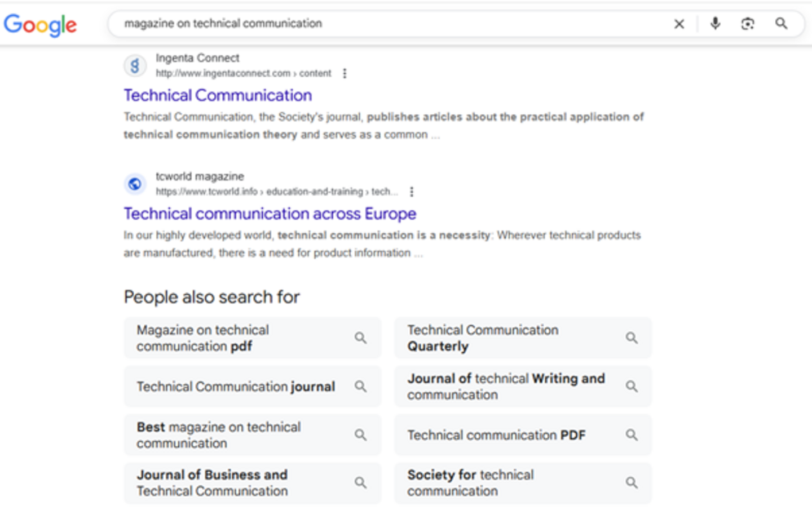Select Technical Communication Quarterly suggestion
Viewport: 812px width, 519px height.
pos(523,338)
